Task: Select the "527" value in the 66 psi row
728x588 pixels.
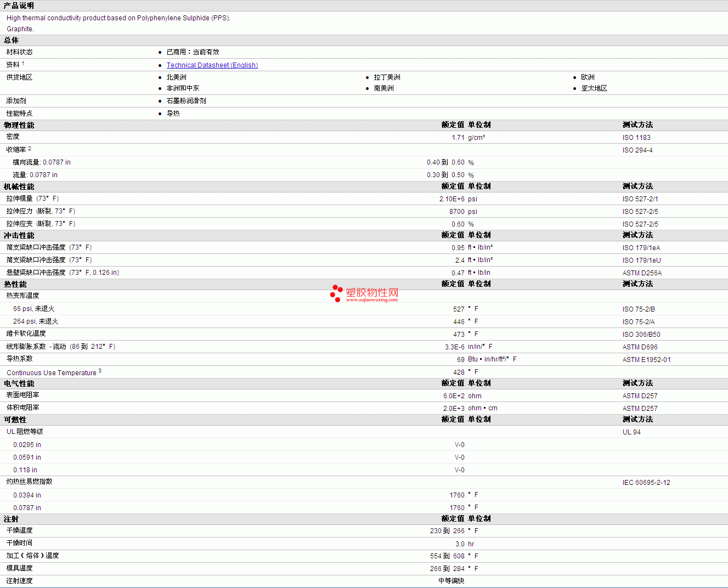Action: 459,309
